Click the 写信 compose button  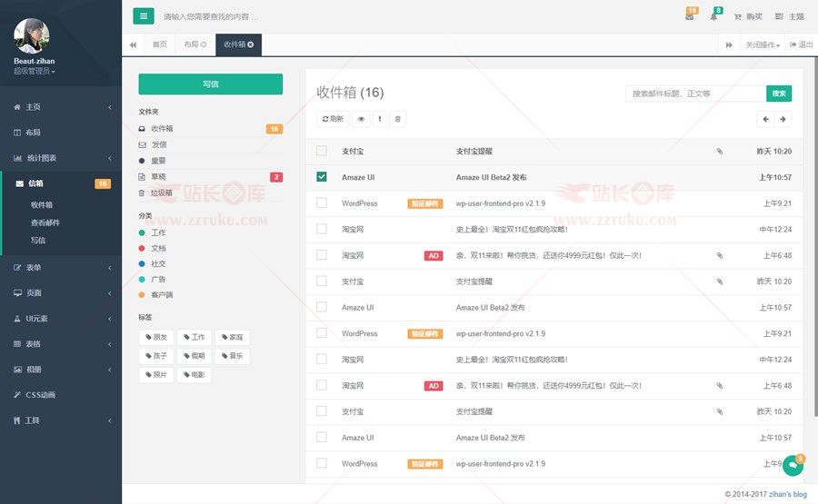coord(210,84)
